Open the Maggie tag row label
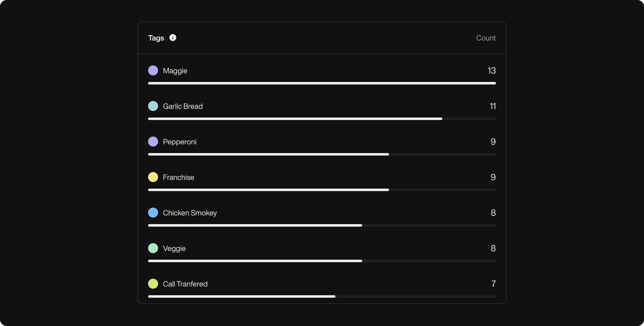 click(175, 71)
